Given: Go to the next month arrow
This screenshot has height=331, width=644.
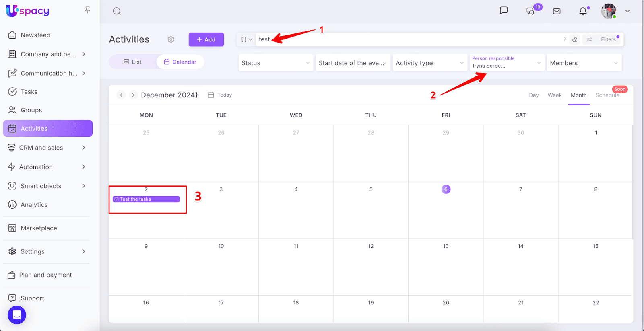Looking at the screenshot, I should [133, 95].
